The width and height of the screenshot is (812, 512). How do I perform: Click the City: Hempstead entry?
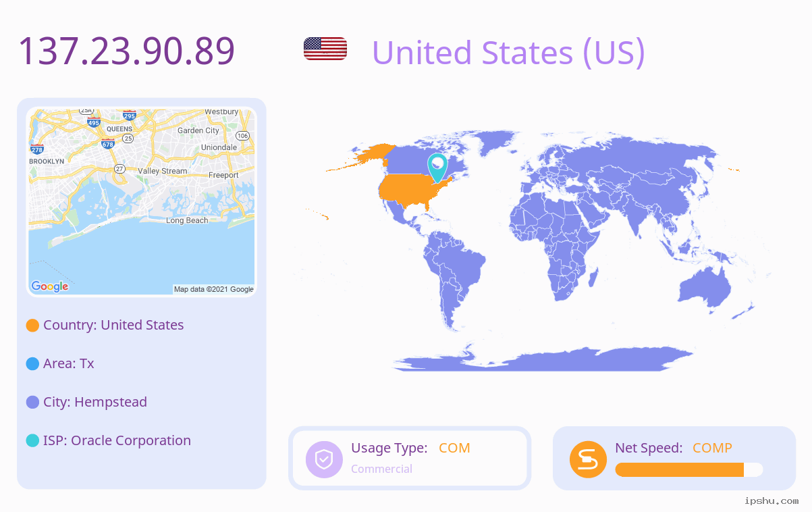pos(95,402)
